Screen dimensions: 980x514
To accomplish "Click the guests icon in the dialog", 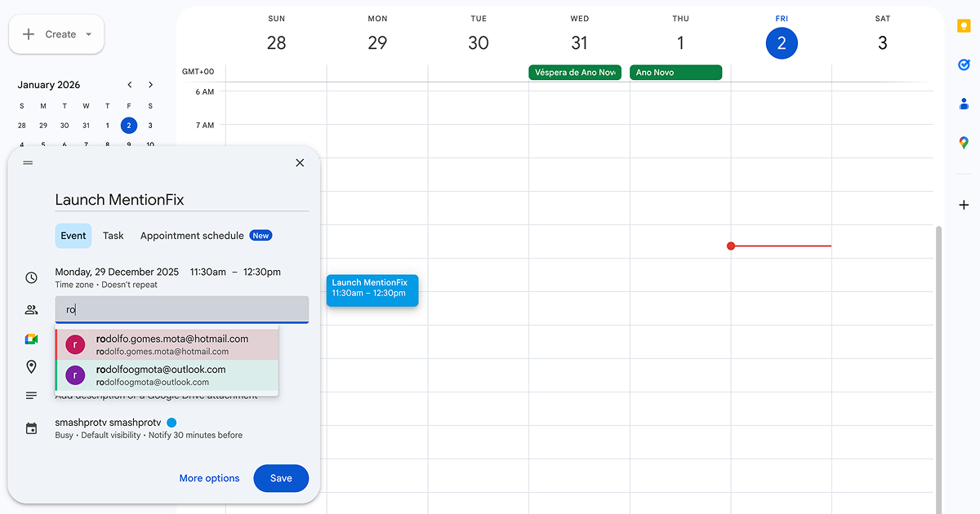I will [31, 309].
